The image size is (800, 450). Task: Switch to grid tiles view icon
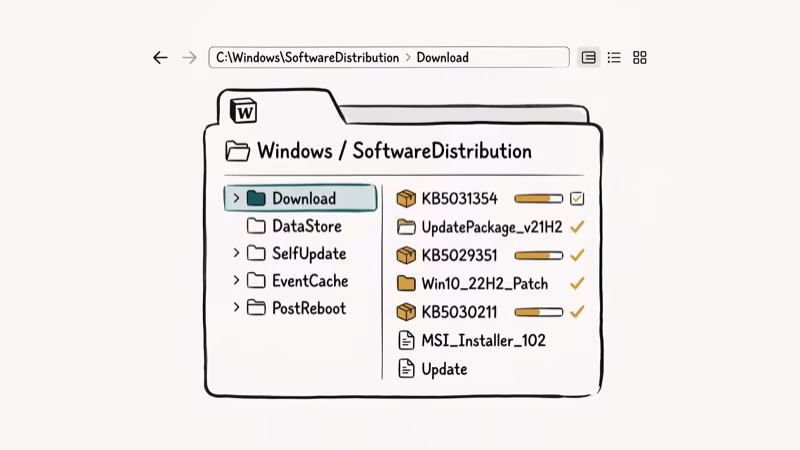[640, 58]
